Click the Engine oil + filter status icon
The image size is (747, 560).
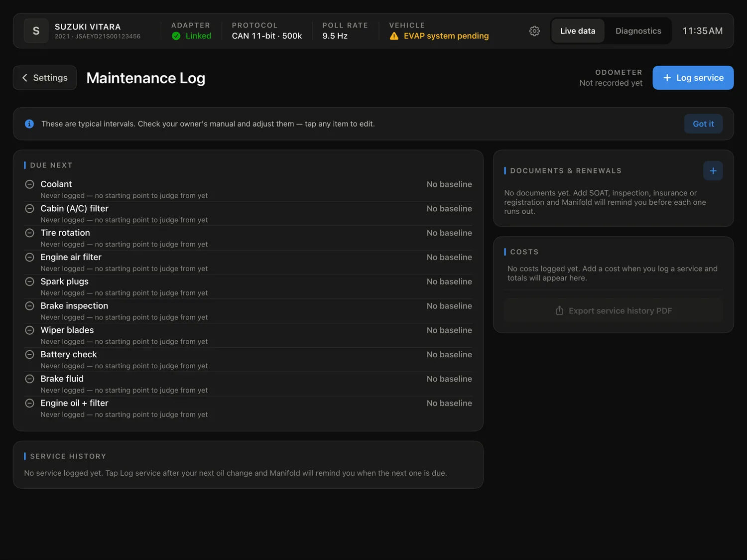coord(30,403)
